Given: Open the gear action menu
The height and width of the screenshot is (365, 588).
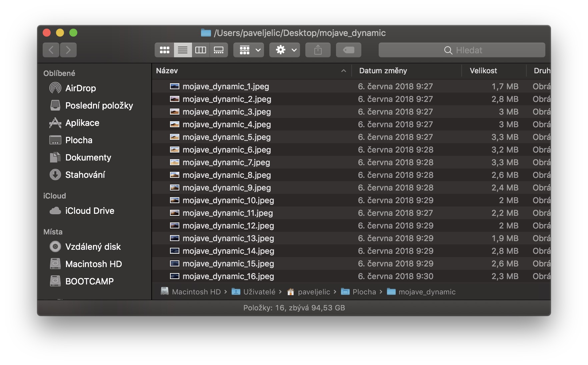Looking at the screenshot, I should (x=285, y=50).
